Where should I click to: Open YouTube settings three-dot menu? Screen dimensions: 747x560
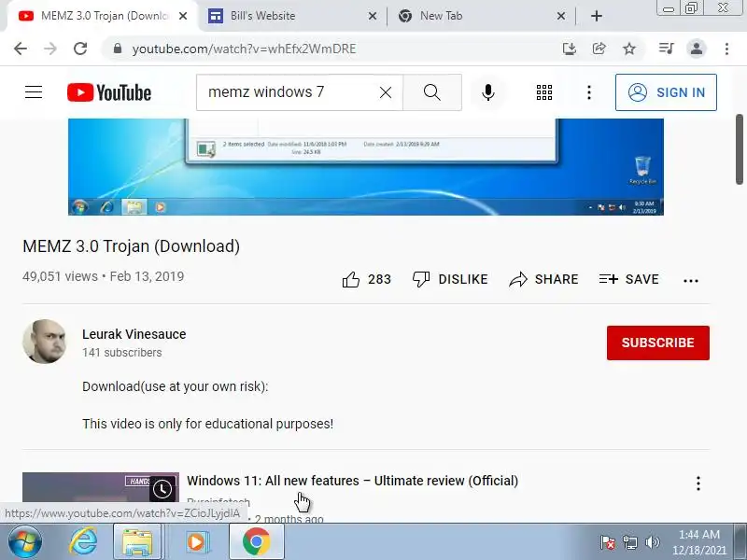pos(589,92)
